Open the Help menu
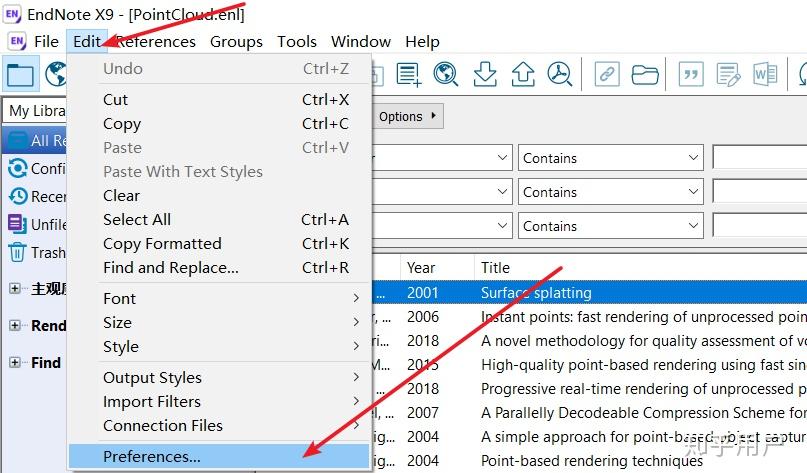The image size is (807, 473). coord(422,41)
